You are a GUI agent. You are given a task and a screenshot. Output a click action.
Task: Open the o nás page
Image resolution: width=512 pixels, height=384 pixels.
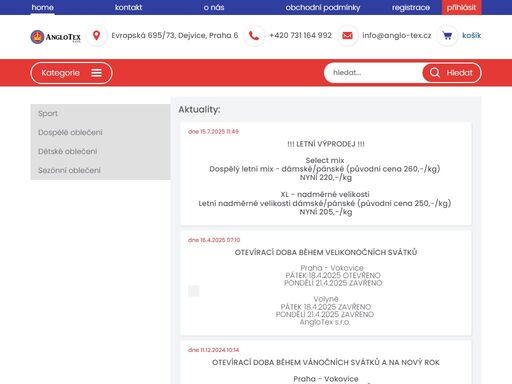214,7
